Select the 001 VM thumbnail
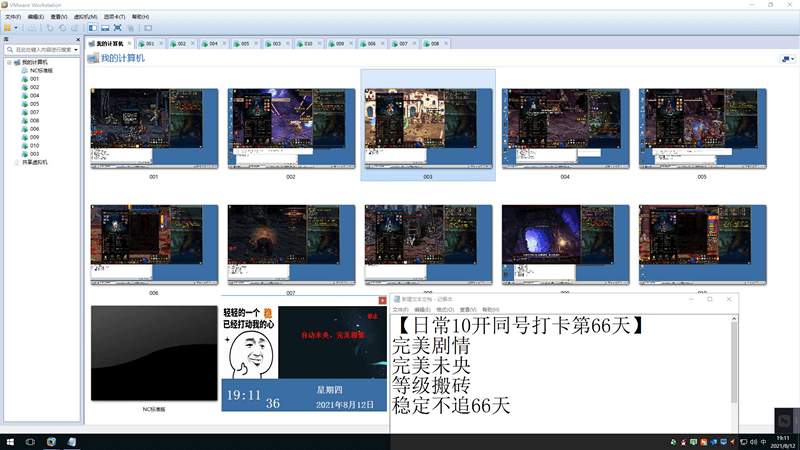Image resolution: width=800 pixels, height=450 pixels. point(154,129)
